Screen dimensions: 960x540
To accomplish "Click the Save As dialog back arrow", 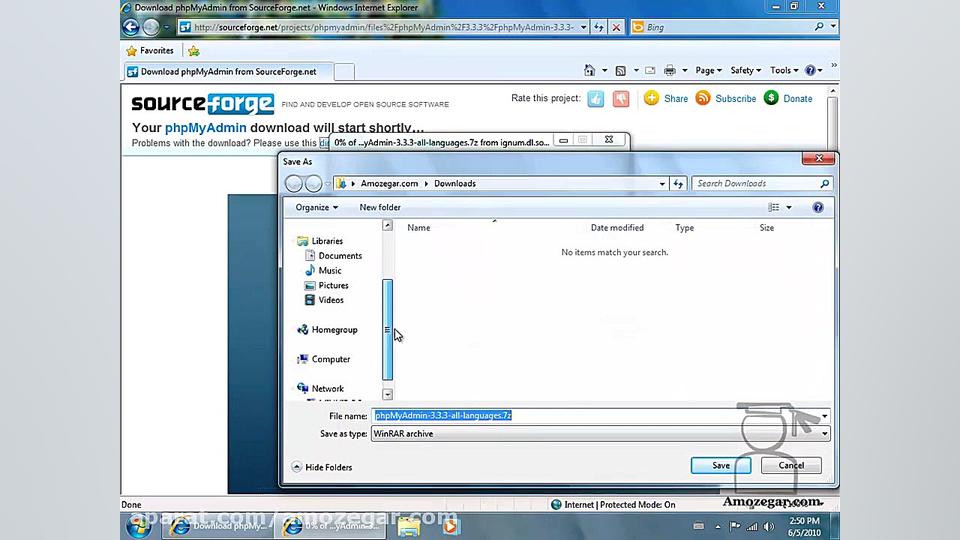I will pyautogui.click(x=294, y=184).
